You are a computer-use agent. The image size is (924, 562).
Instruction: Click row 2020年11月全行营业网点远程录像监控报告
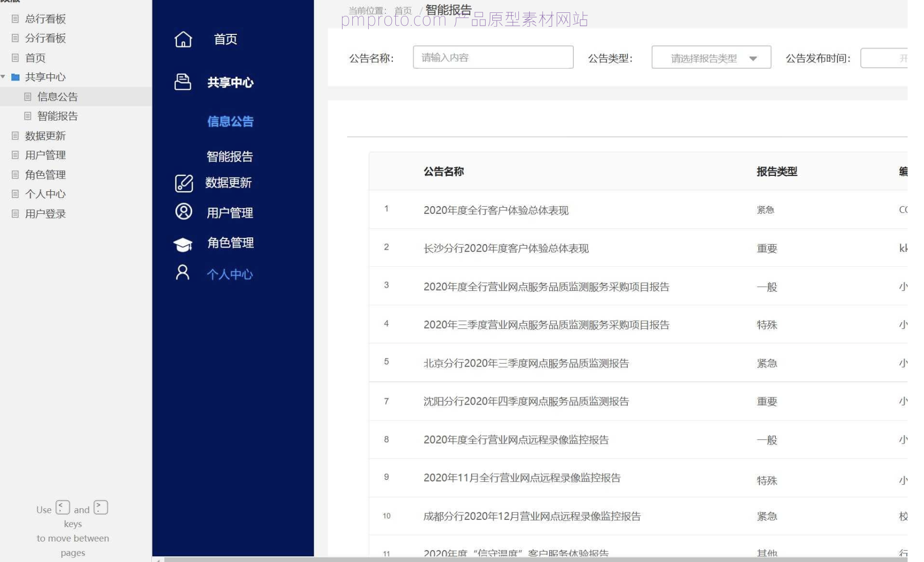(x=638, y=478)
